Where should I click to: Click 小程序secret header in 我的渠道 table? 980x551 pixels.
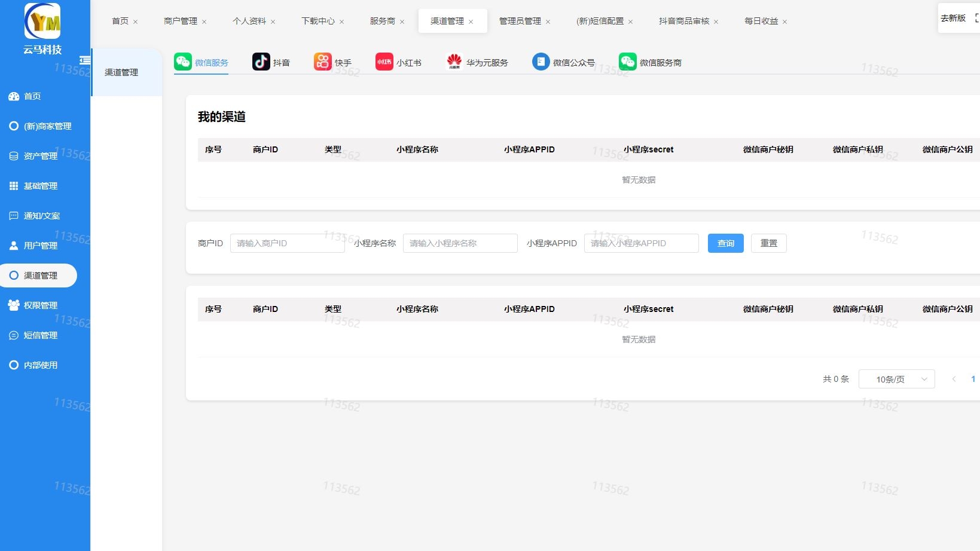[x=649, y=149]
